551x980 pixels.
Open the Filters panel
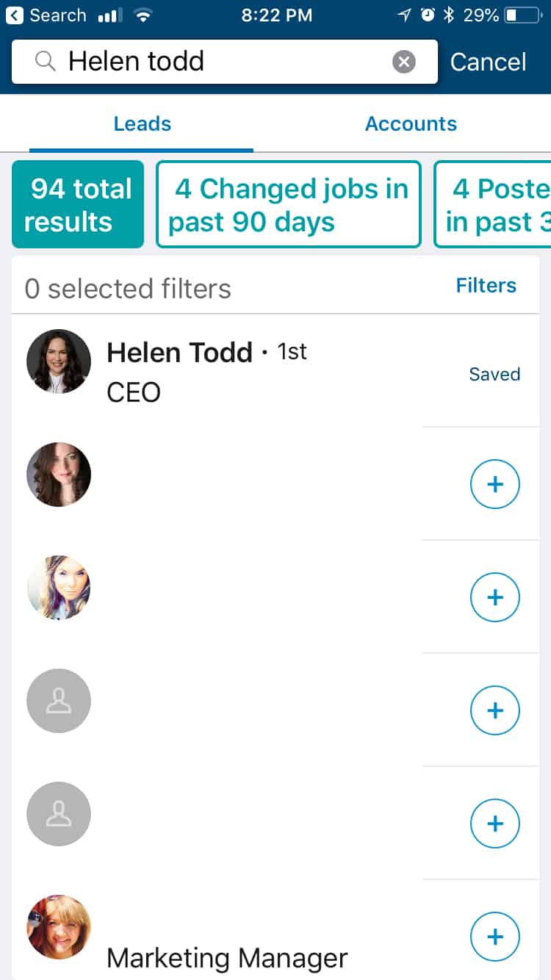tap(486, 285)
